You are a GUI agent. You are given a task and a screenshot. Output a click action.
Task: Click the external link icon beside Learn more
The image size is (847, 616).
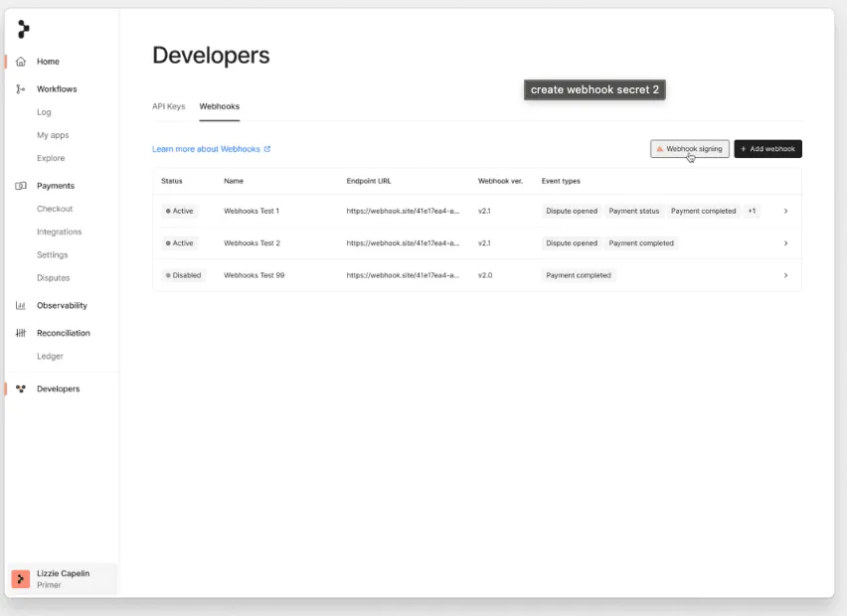click(x=266, y=149)
